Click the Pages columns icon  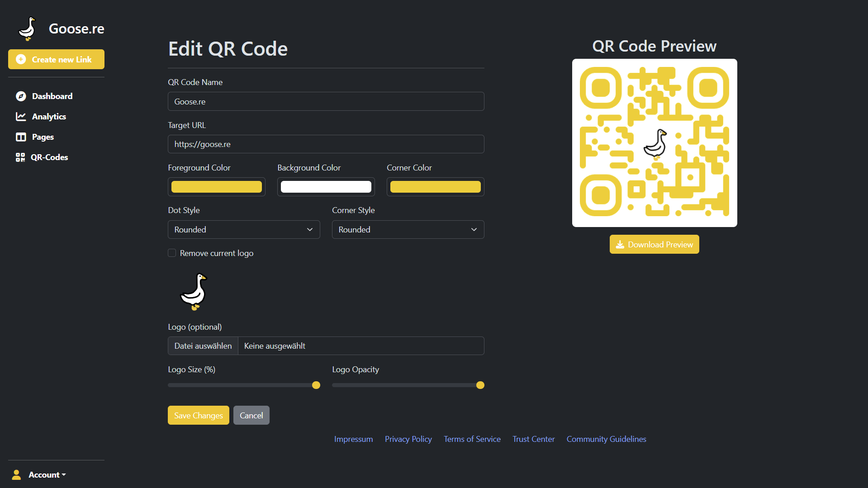point(21,137)
